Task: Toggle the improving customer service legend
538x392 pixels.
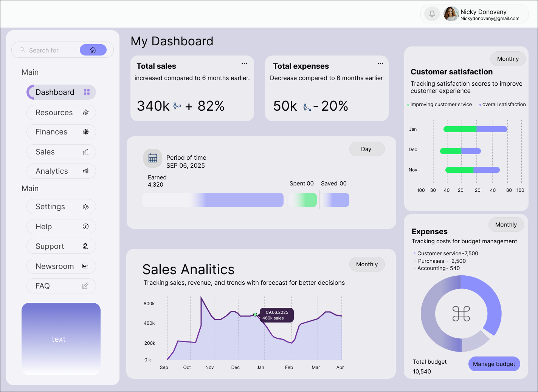Action: tap(440, 104)
